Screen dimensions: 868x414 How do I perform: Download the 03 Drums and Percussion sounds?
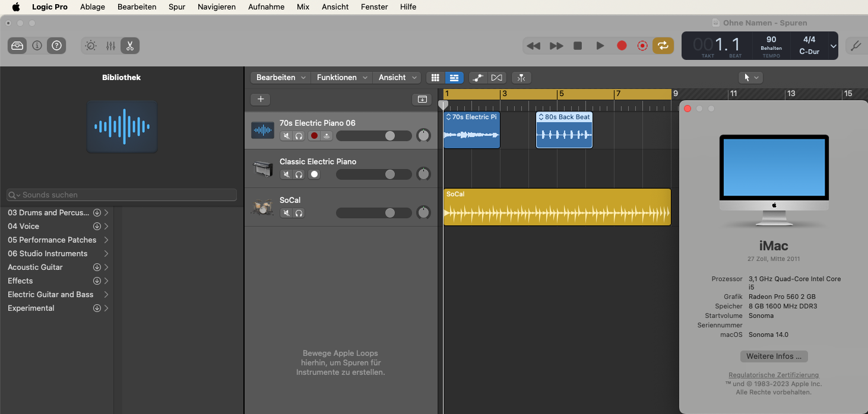[x=97, y=212]
